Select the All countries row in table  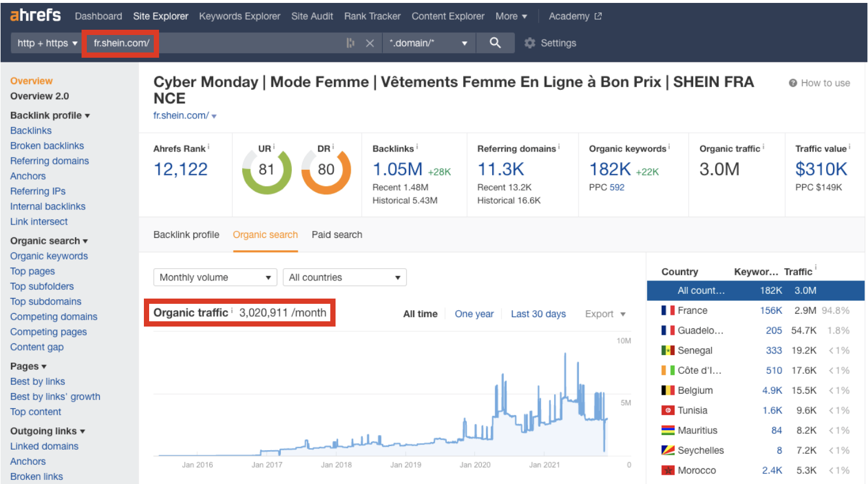coord(756,290)
